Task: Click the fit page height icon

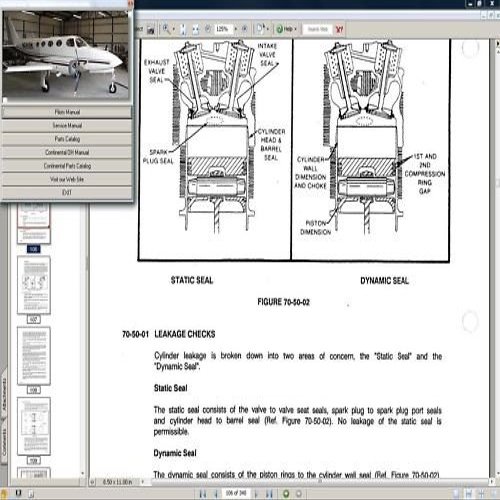Action: [x=183, y=29]
